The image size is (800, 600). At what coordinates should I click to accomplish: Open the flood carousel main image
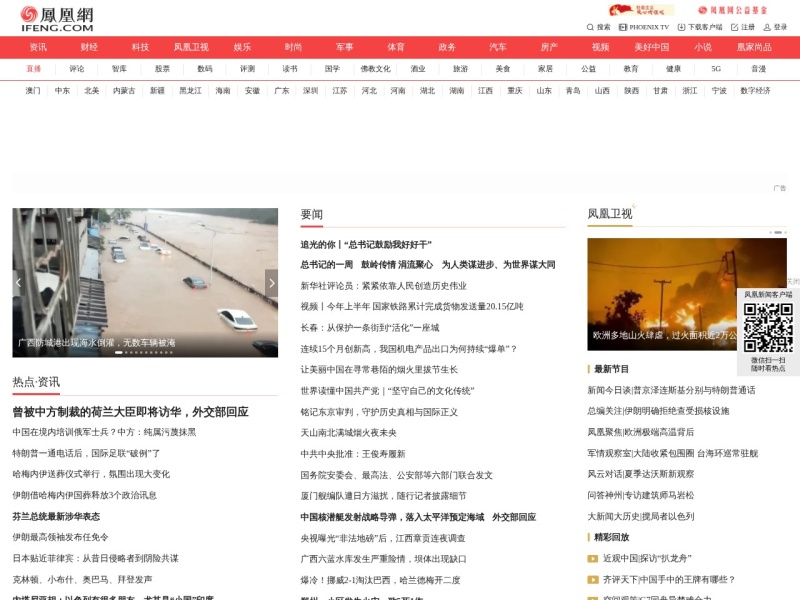point(145,282)
